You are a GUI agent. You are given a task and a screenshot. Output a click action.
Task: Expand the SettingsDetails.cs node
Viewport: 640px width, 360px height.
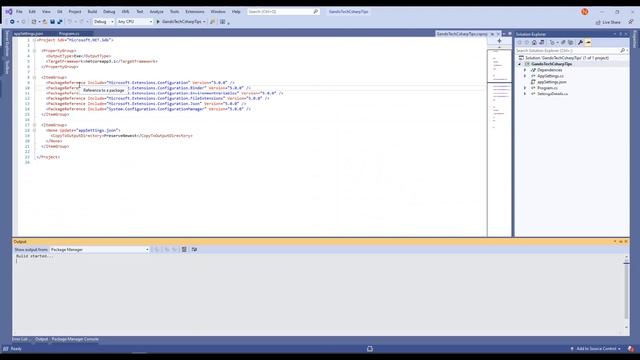[x=525, y=94]
